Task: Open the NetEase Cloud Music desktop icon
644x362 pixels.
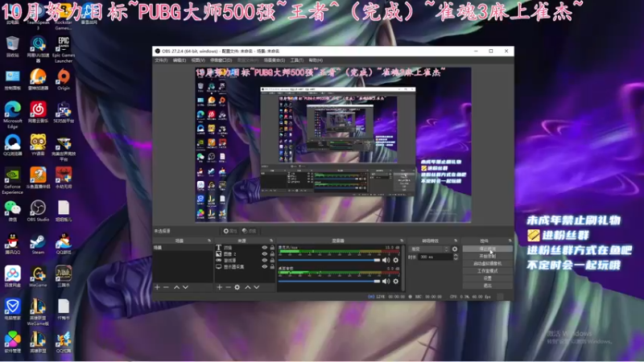Action: 38,112
